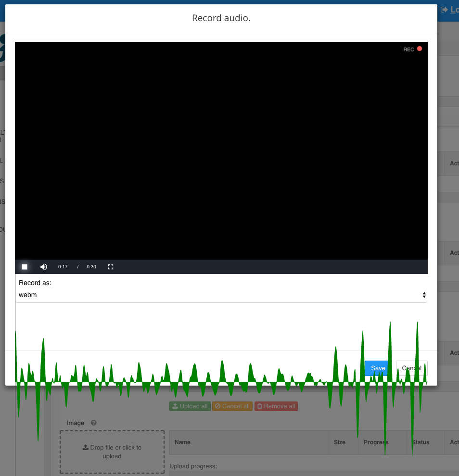Click the upload arrow icon on Upload all
Image resolution: width=459 pixels, height=476 pixels.
click(x=175, y=406)
